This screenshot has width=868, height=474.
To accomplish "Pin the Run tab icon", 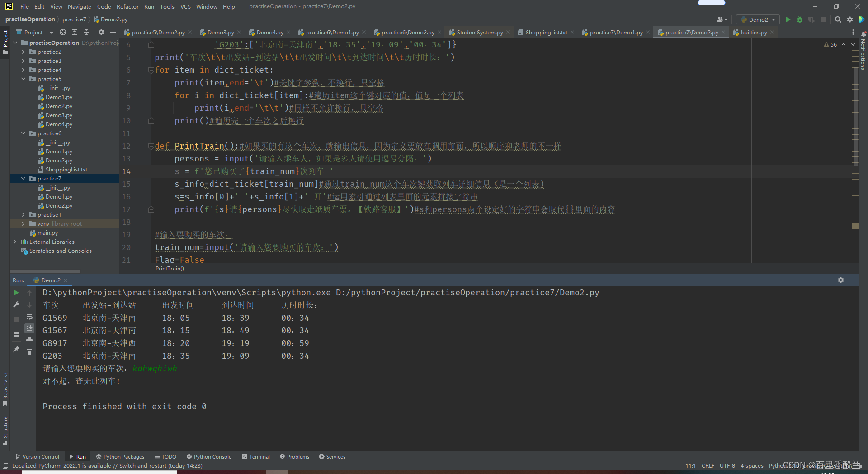I will click(17, 349).
